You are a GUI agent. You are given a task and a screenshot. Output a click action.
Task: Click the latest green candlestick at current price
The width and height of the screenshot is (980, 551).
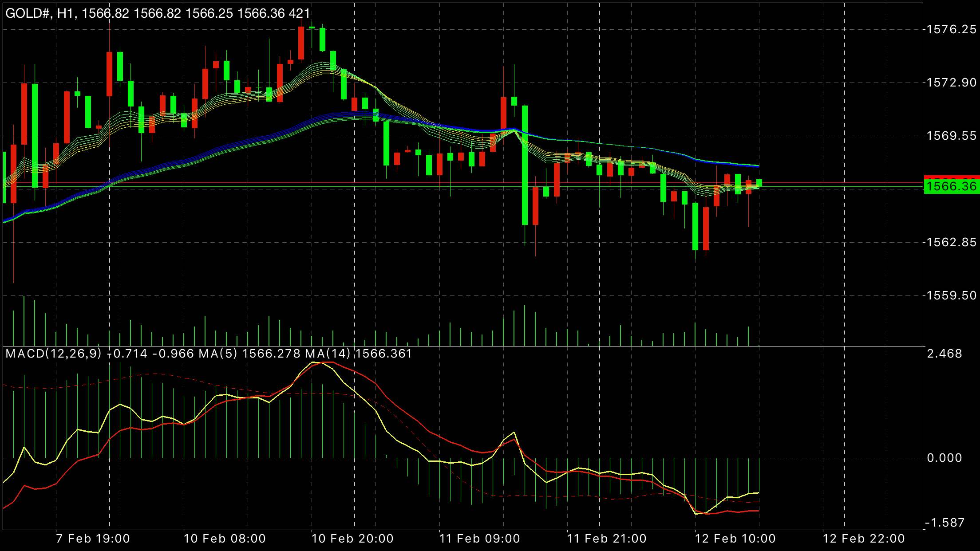759,183
